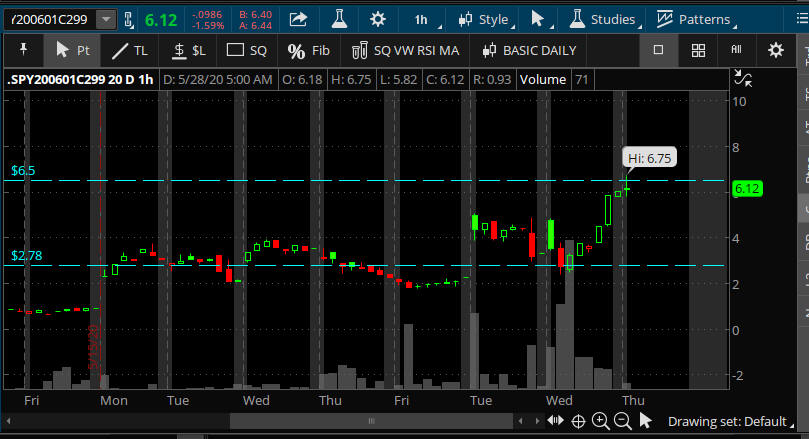Image resolution: width=809 pixels, height=439 pixels.
Task: Click the zoom in magnifier icon
Action: 600,421
